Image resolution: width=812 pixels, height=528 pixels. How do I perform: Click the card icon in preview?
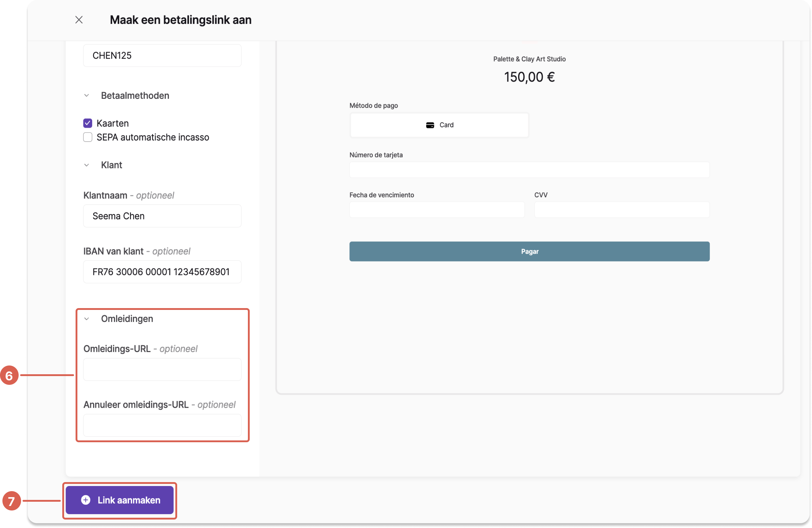(430, 125)
